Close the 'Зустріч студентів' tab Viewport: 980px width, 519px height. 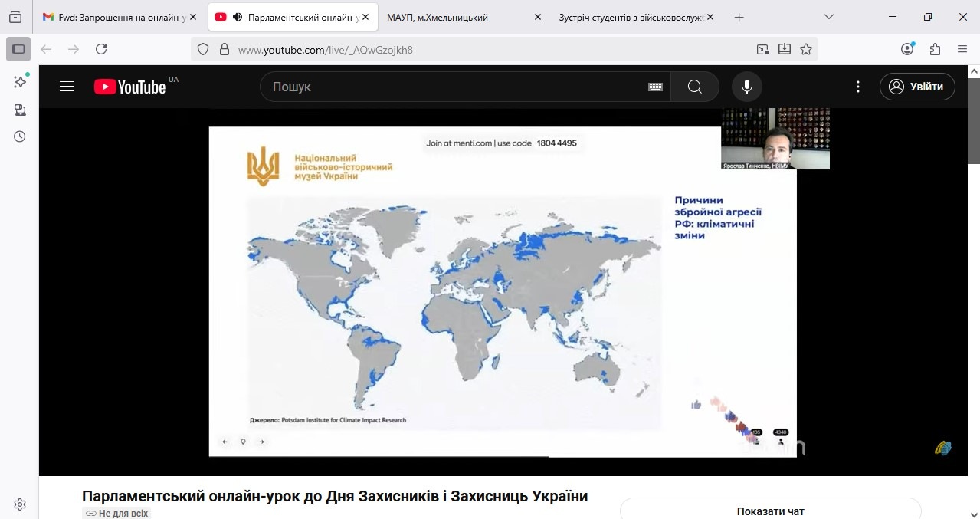point(710,17)
